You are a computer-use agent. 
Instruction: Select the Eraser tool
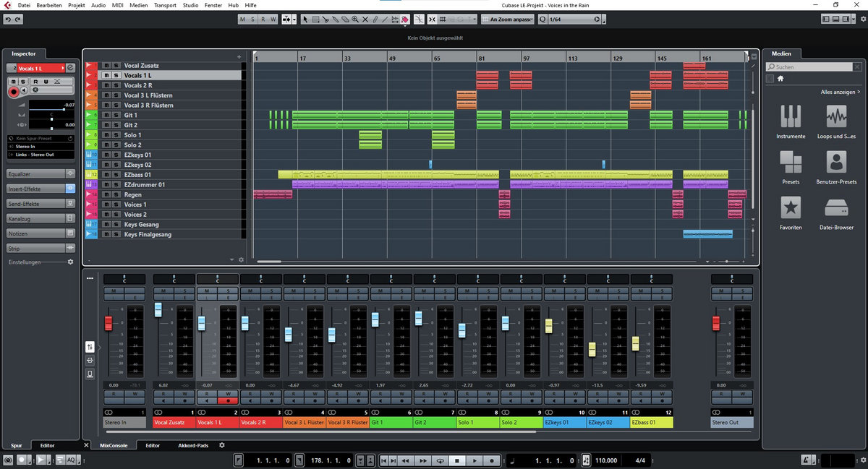pyautogui.click(x=345, y=19)
